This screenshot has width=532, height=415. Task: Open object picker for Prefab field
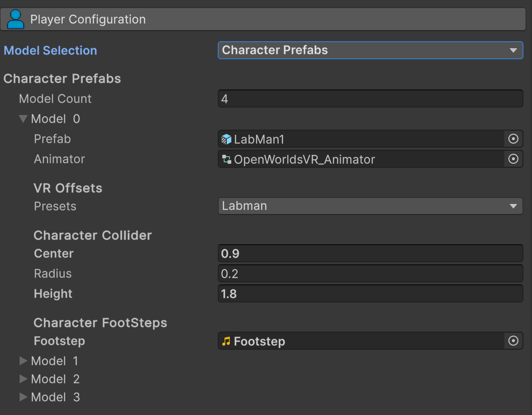513,139
